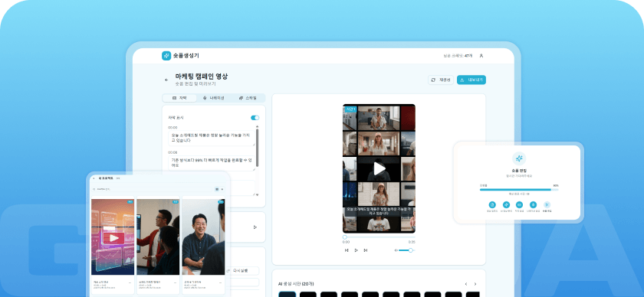The width and height of the screenshot is (644, 297).
Task: Skip to previous with the back control
Action: 347,250
